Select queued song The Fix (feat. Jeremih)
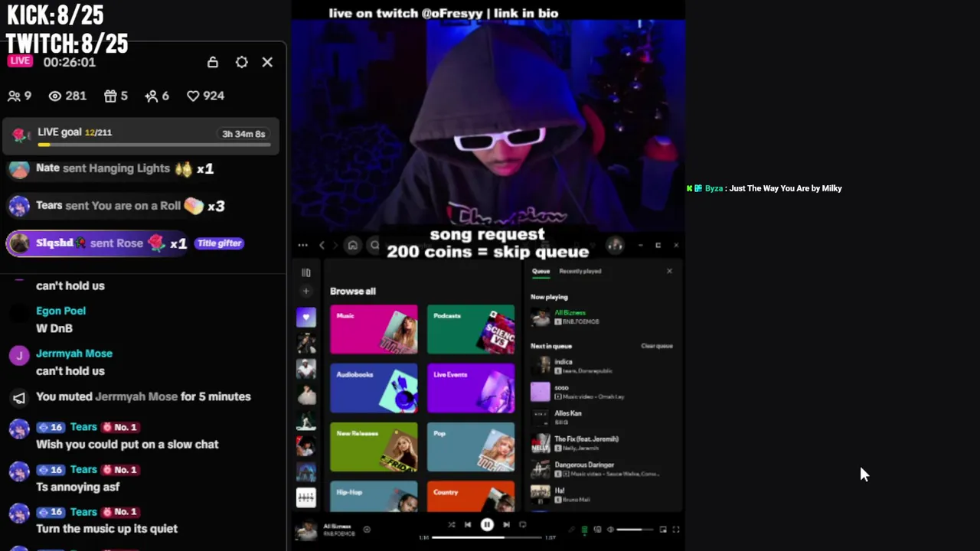 (x=602, y=443)
